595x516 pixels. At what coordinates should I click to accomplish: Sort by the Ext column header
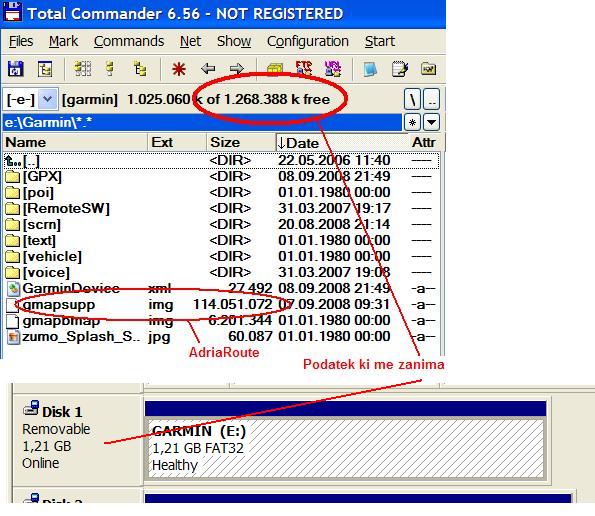(x=177, y=142)
